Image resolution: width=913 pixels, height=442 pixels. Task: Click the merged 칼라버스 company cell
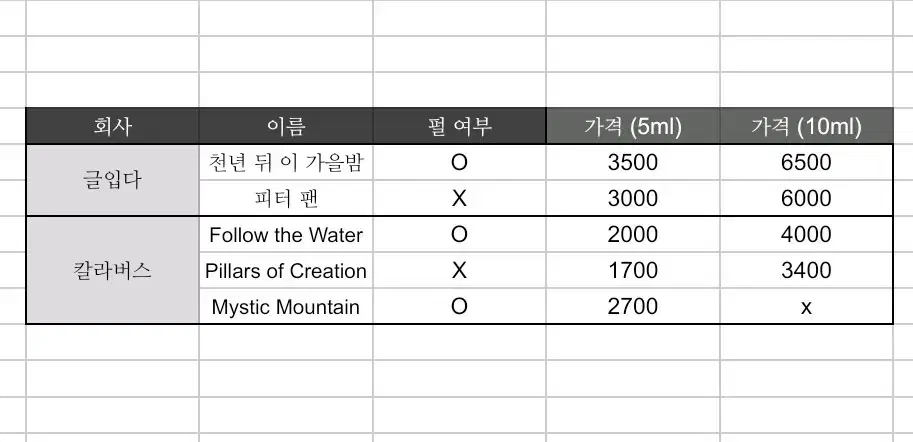[112, 270]
